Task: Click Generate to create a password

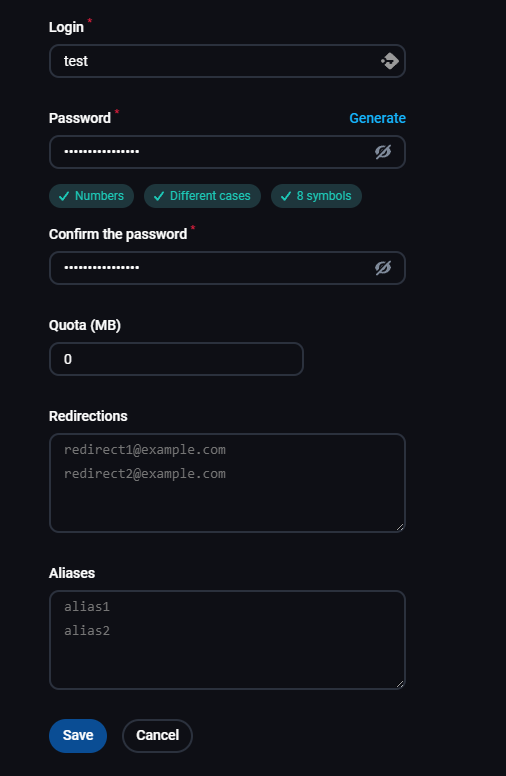Action: [x=377, y=118]
